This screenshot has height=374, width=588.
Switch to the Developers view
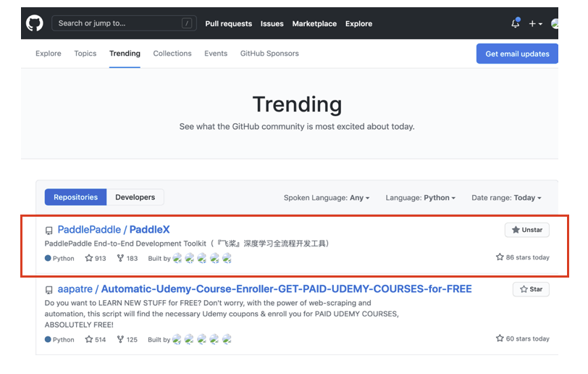[x=135, y=197]
